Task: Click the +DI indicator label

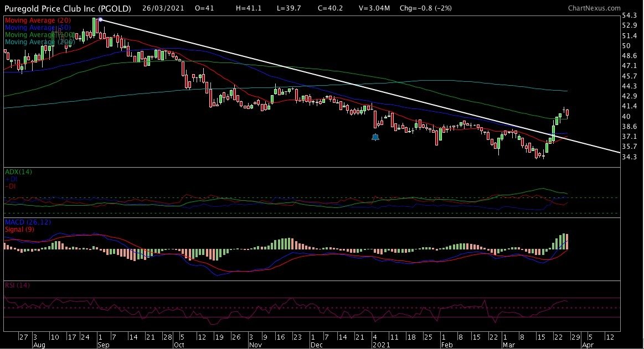Action: (x=11, y=179)
